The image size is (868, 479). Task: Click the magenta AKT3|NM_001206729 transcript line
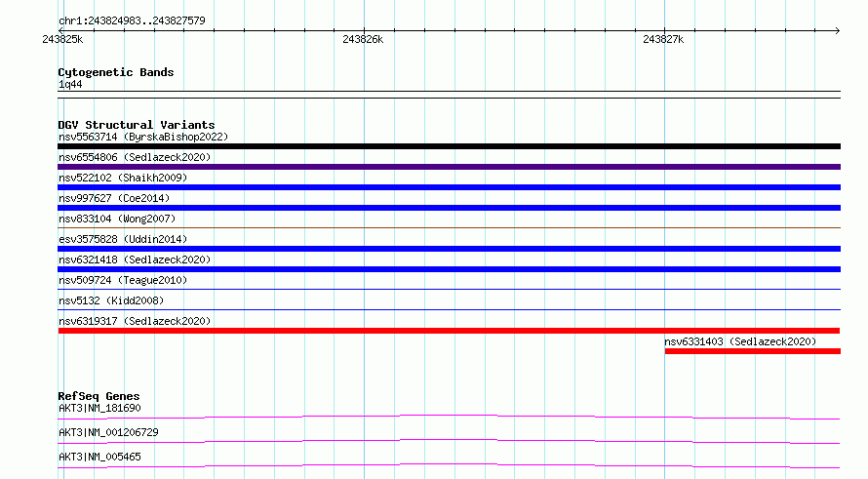pos(449,441)
